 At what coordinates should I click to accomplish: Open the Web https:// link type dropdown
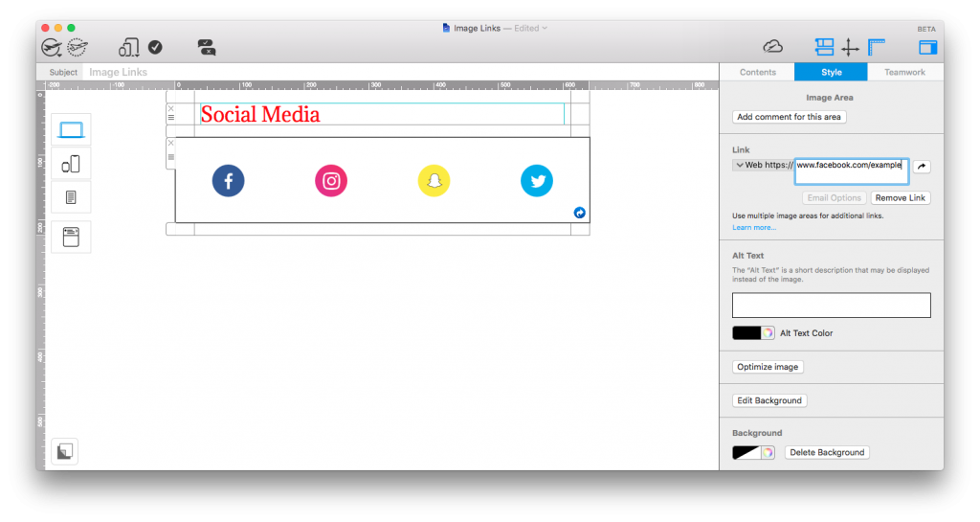[x=763, y=165]
